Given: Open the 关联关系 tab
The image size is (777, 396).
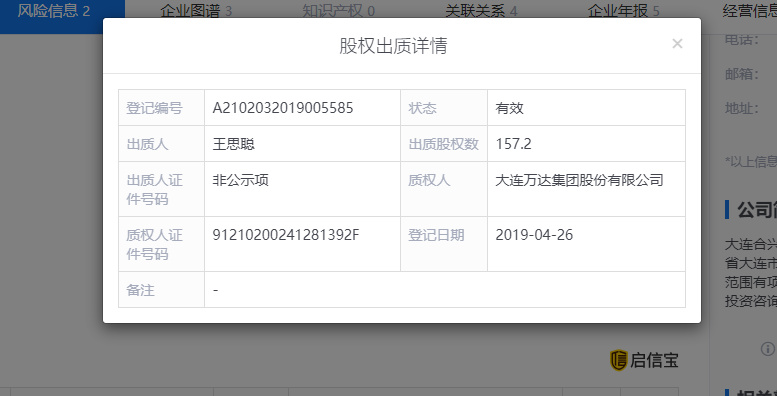Looking at the screenshot, I should coord(481,11).
